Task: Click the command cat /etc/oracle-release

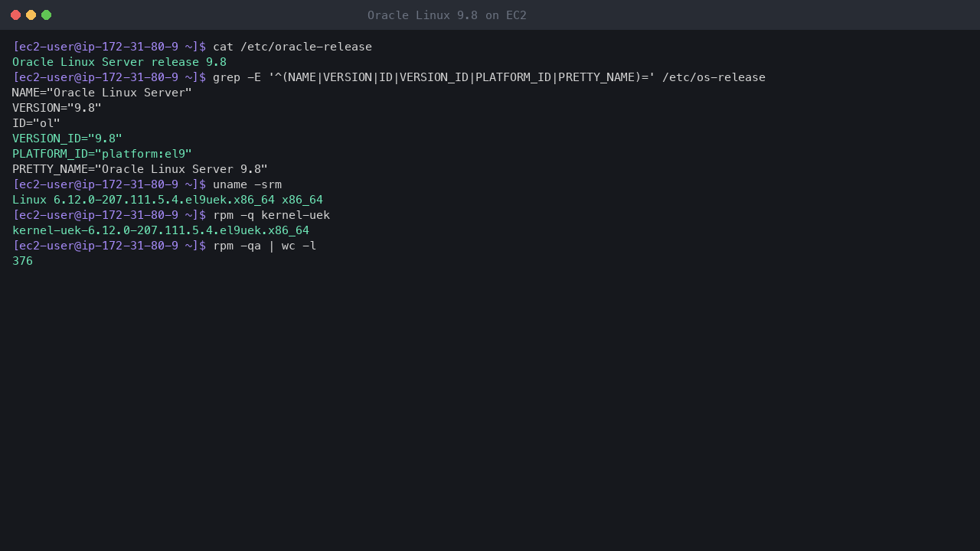Action: click(292, 47)
